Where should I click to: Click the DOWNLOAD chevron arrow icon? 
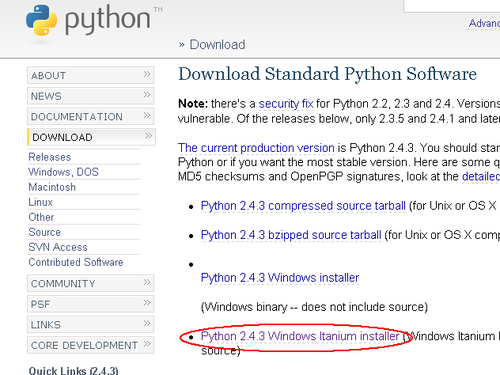pyautogui.click(x=148, y=136)
